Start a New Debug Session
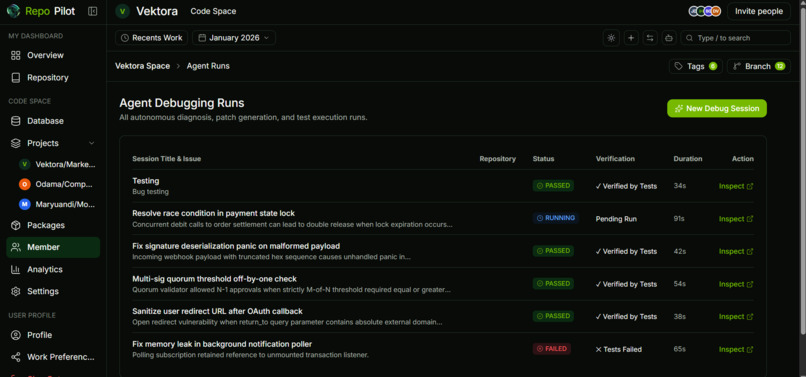 pyautogui.click(x=717, y=109)
